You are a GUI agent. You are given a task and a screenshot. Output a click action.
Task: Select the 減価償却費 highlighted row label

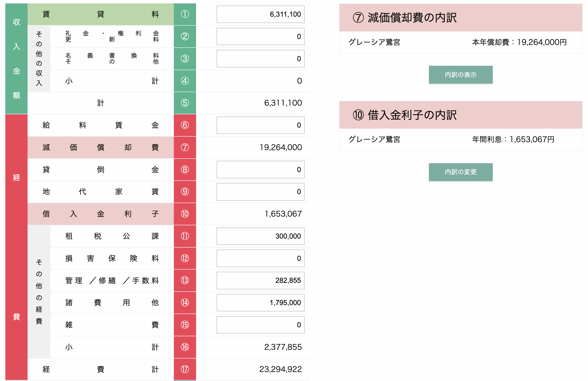[101, 147]
